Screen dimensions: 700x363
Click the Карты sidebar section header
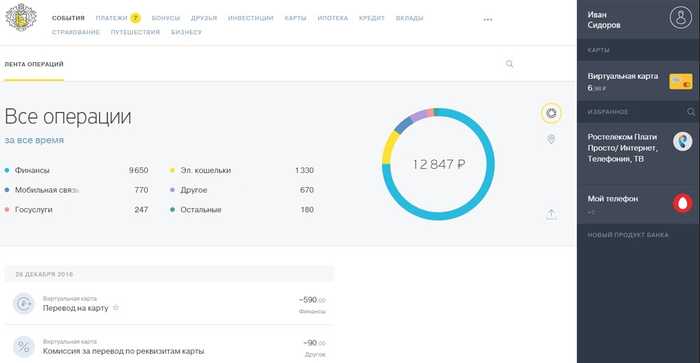pyautogui.click(x=598, y=50)
